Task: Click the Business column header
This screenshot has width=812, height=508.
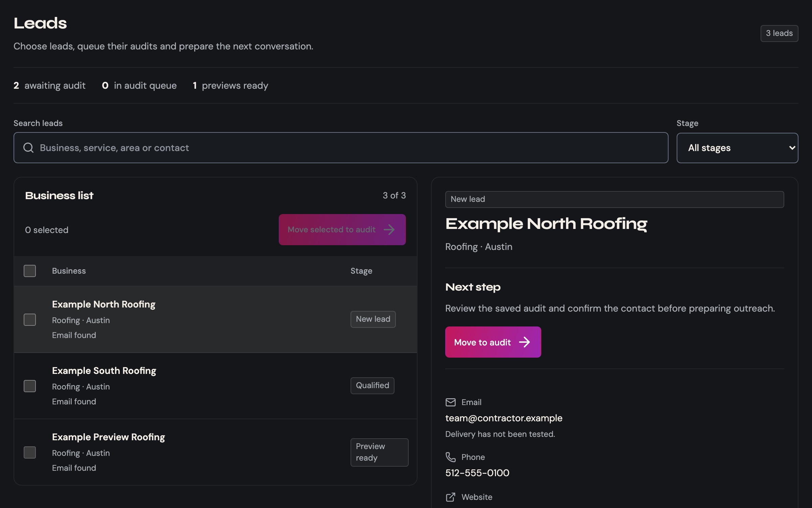Action: (69, 271)
